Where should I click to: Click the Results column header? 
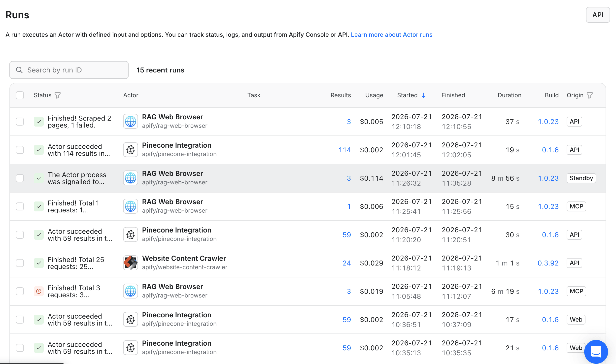click(341, 95)
